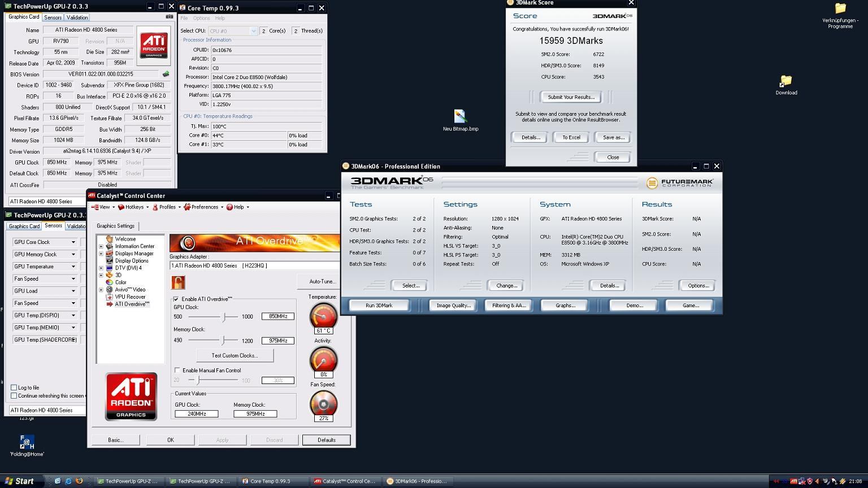Open the GPU Temp.(MEMIO) sensor dropdown
Screen dimensions: 868x488
pos(73,328)
